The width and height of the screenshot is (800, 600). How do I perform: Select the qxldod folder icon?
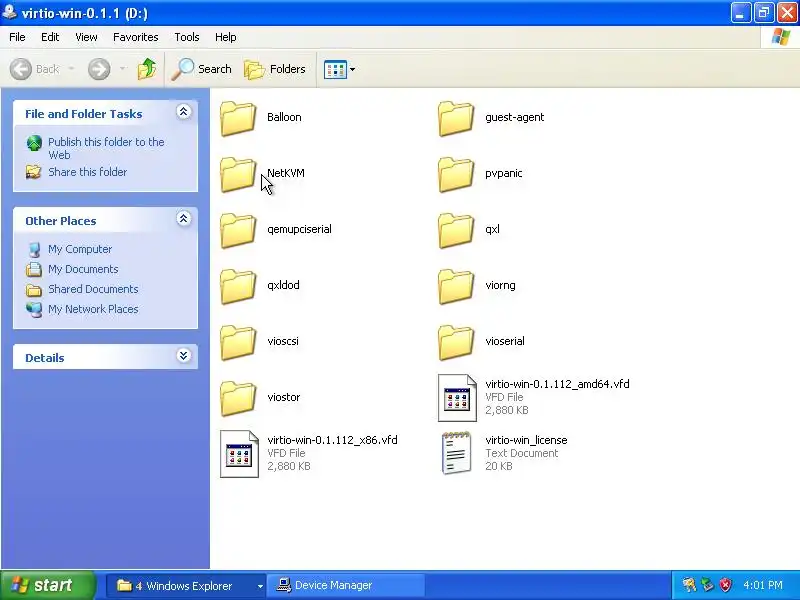238,287
